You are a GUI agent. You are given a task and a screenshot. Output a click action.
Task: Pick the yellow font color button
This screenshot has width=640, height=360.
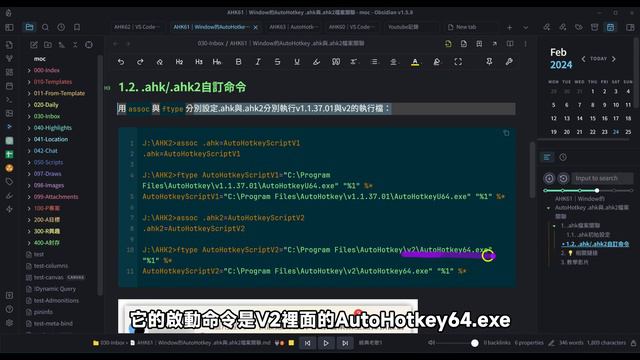(x=415, y=62)
